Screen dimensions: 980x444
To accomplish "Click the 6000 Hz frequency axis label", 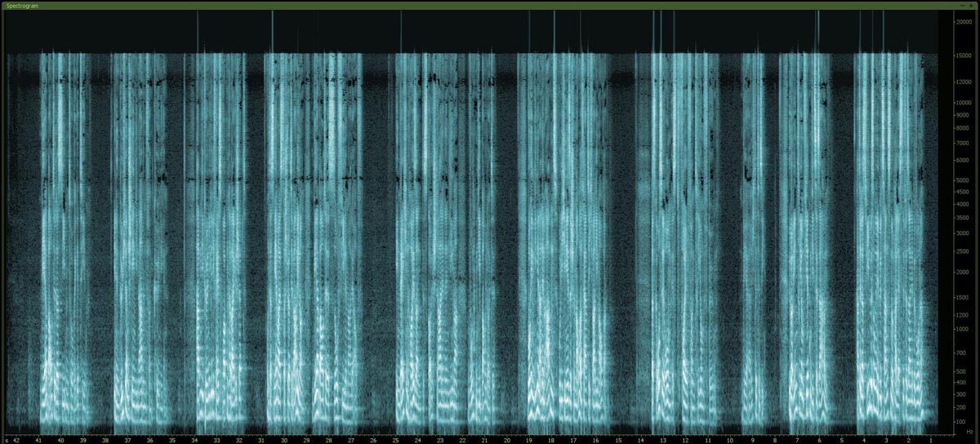I will pyautogui.click(x=964, y=161).
